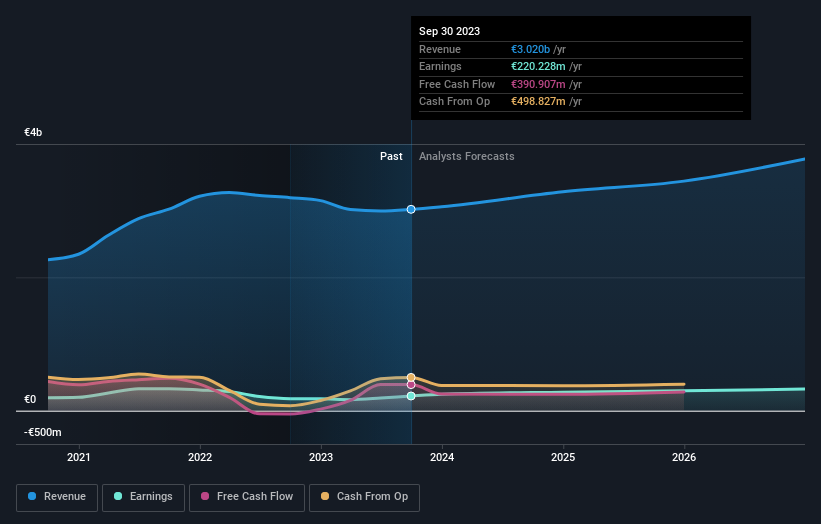Image resolution: width=821 pixels, height=524 pixels.
Task: Click the 2022 x-axis label
Action: [200, 458]
